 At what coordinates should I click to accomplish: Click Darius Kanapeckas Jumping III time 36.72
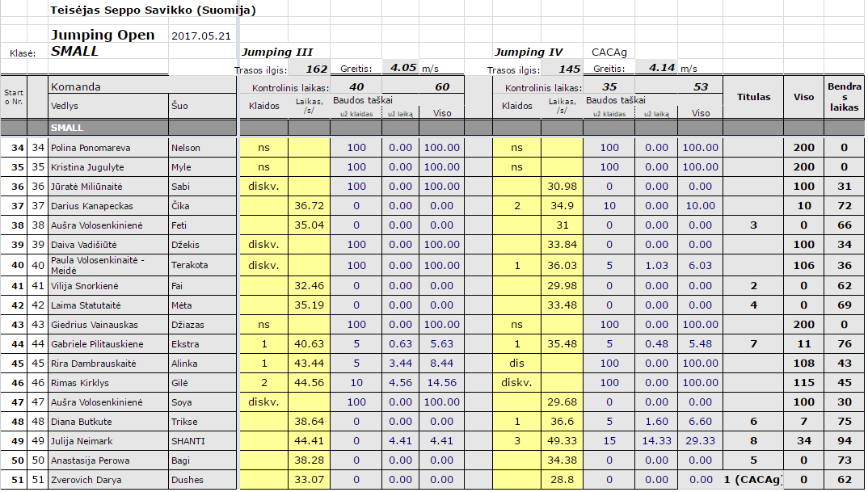310,207
